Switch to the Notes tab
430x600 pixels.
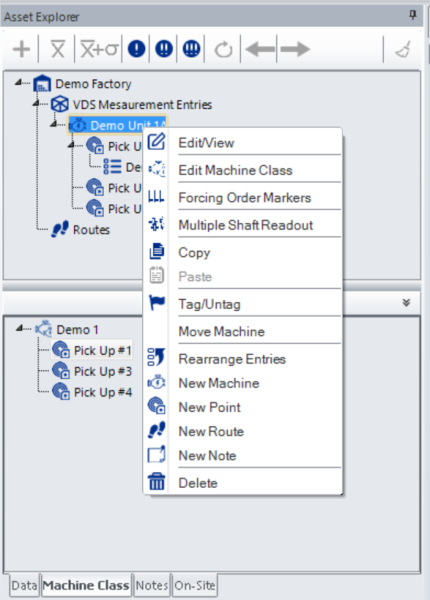coord(152,585)
